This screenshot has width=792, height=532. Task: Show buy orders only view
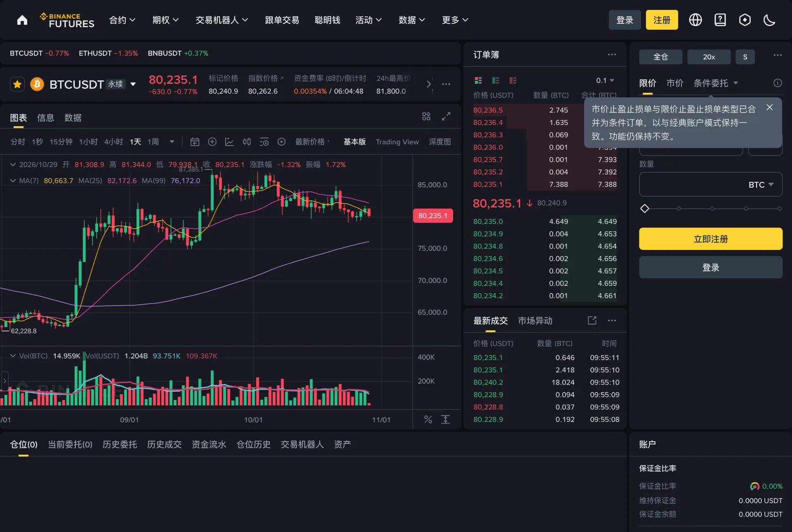[x=495, y=80]
